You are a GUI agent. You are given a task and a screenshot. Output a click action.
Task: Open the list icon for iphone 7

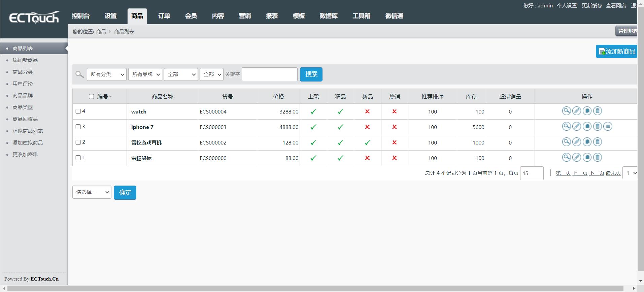coord(608,126)
